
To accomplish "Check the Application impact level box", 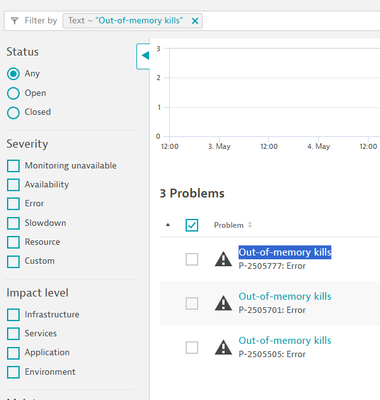I will click(13, 353).
